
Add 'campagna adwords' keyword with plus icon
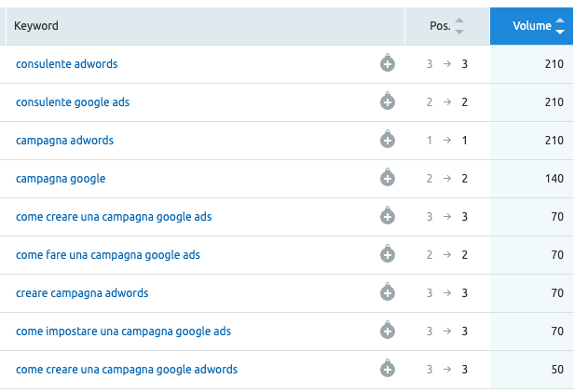(388, 140)
